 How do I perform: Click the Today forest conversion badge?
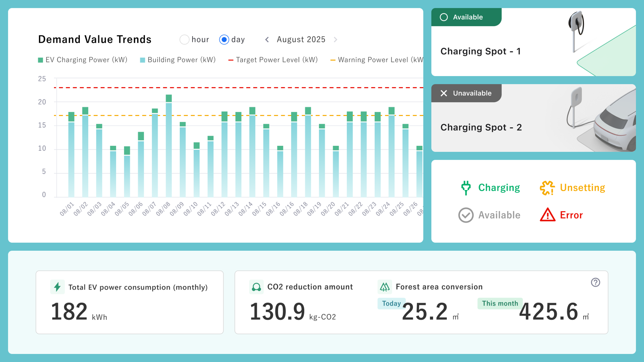(x=391, y=304)
